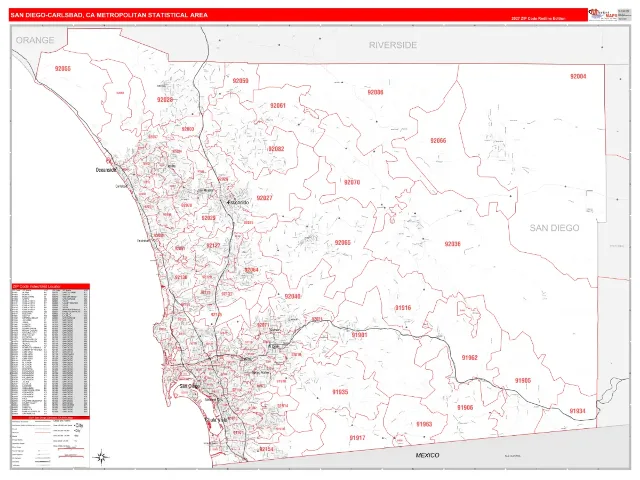Click ZIP code 92071 label
Screen dimensions: 640x480
click(263, 325)
